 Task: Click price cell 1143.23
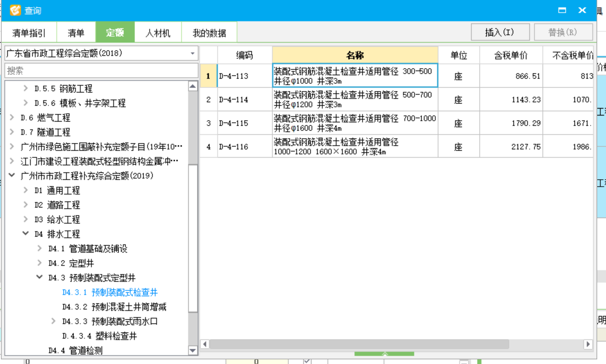pyautogui.click(x=511, y=99)
